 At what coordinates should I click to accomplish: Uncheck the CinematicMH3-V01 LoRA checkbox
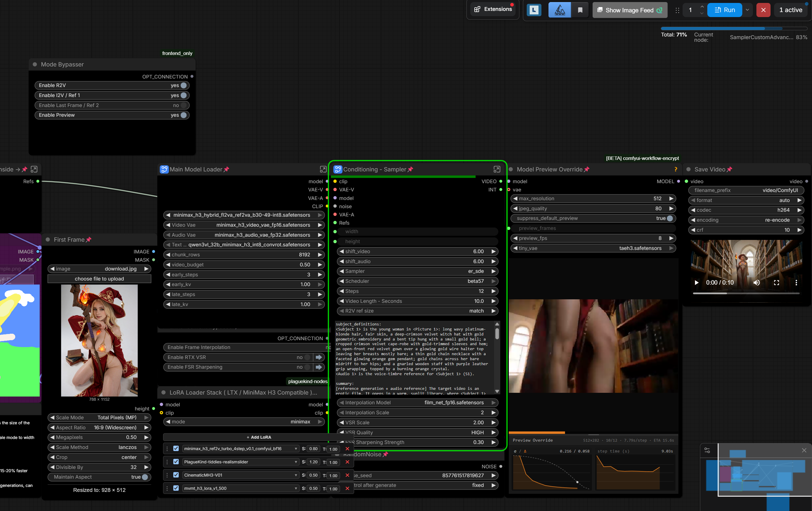pos(176,475)
